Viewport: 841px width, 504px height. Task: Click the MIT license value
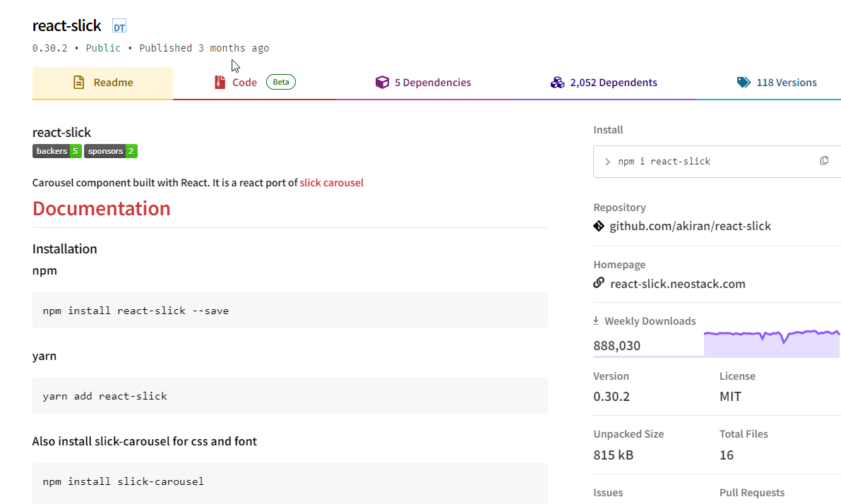(x=731, y=397)
